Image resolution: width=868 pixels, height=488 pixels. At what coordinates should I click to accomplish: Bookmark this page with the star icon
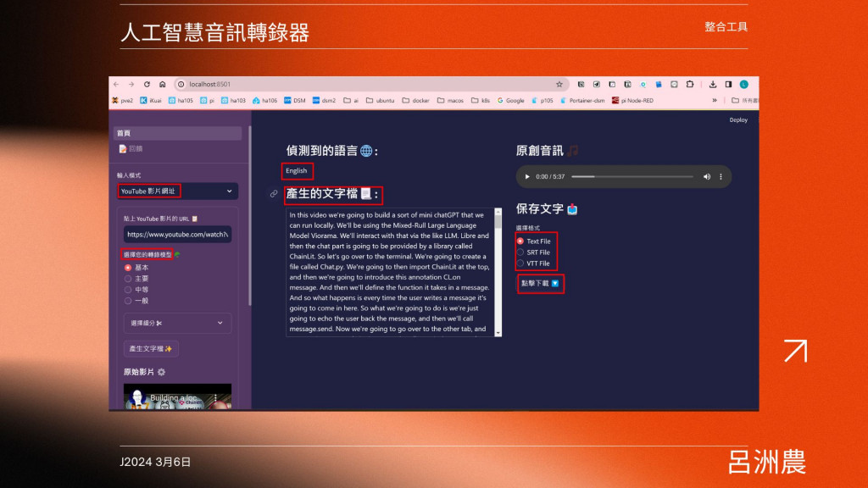click(x=559, y=84)
